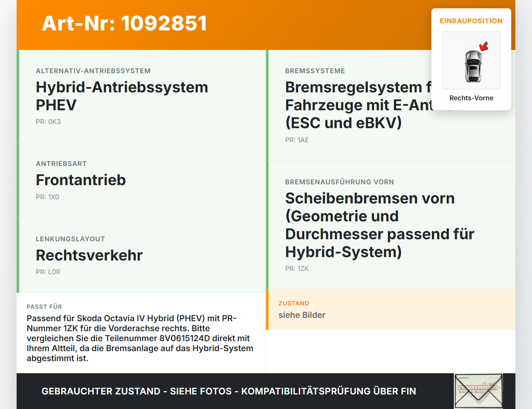The width and height of the screenshot is (532, 409).
Task: Click the LENKUNGSLAYOUT label
Action: [x=70, y=239]
